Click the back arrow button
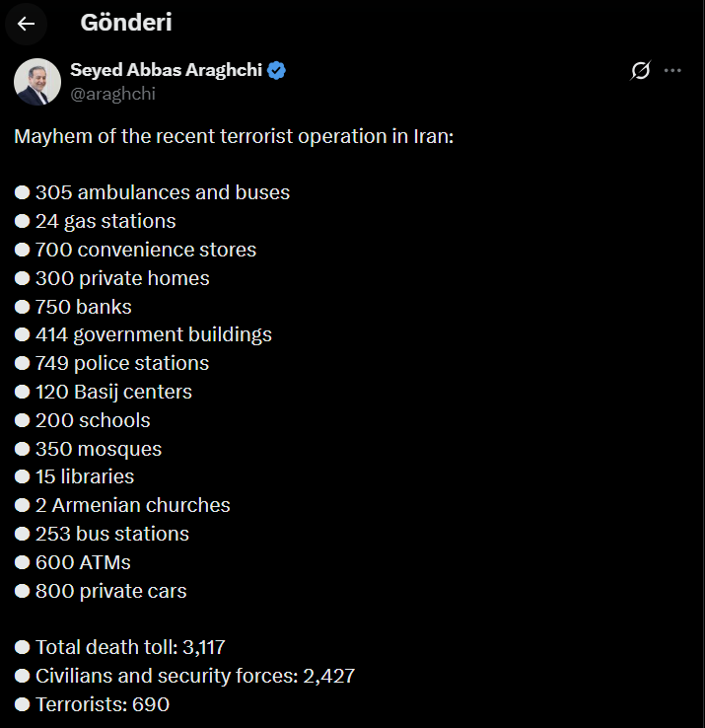 [x=27, y=24]
